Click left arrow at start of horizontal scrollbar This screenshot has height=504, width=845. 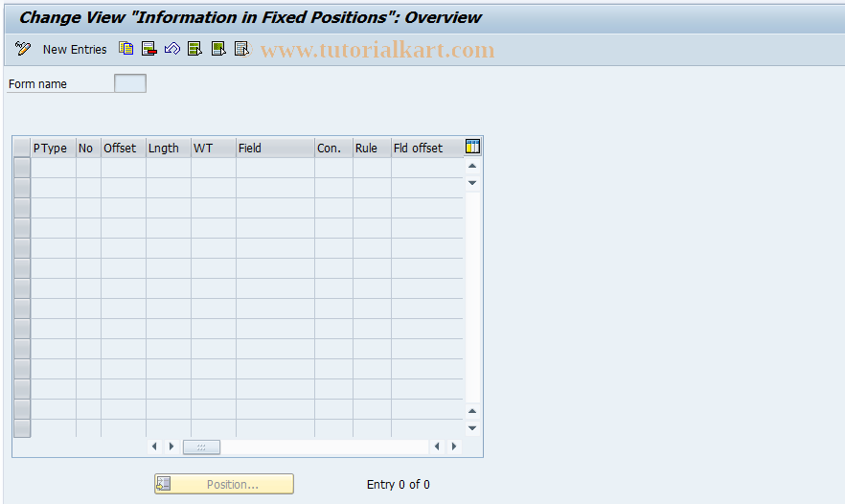coord(154,447)
